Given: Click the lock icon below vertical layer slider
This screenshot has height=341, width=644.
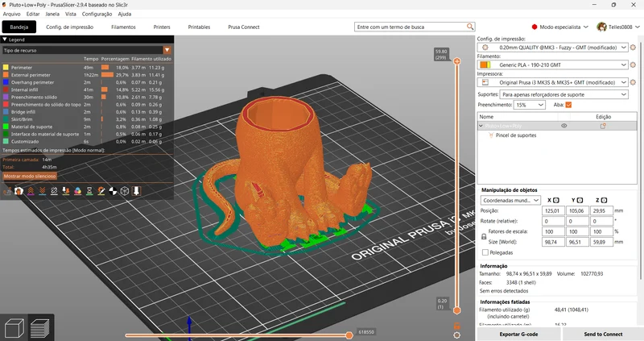Looking at the screenshot, I should pyautogui.click(x=456, y=326).
